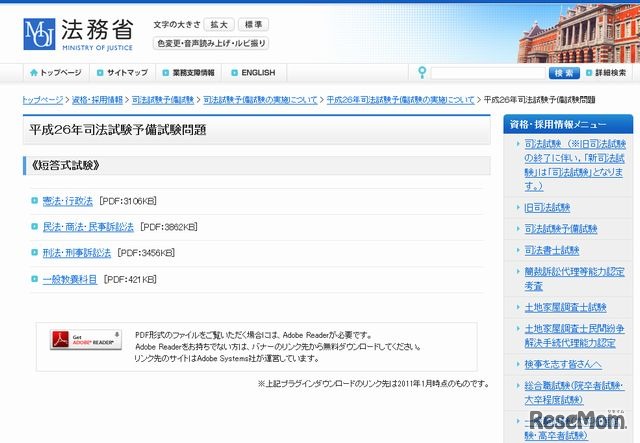Click the 拡大 text size button
This screenshot has height=443, width=640.
219,24
